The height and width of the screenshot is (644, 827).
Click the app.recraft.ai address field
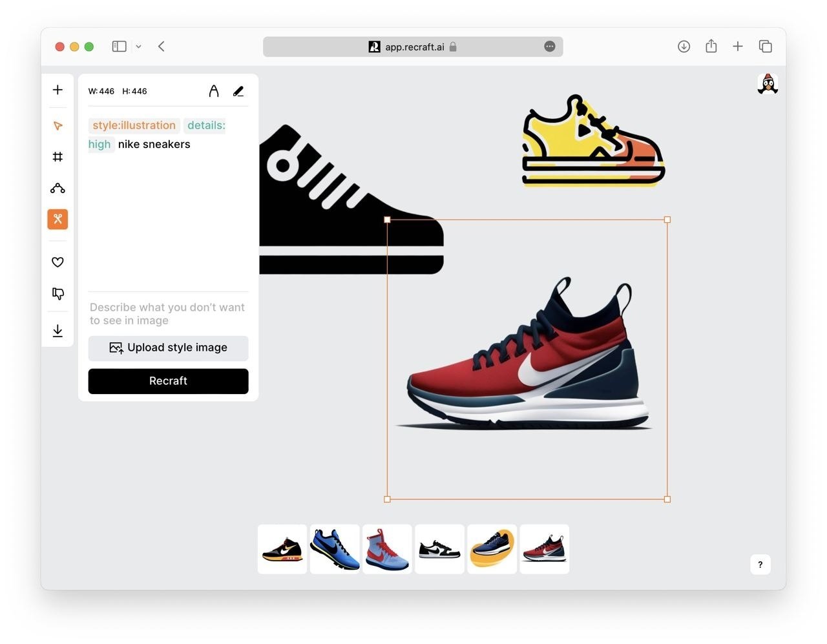tap(413, 47)
